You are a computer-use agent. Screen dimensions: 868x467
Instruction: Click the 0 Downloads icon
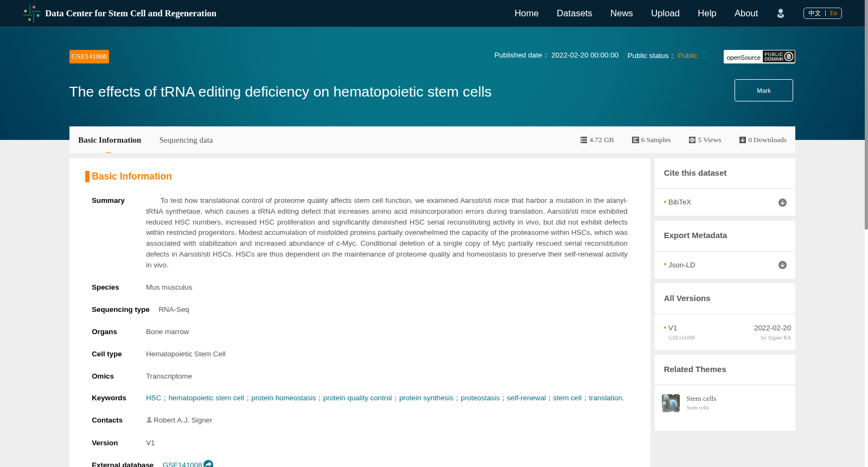[743, 140]
